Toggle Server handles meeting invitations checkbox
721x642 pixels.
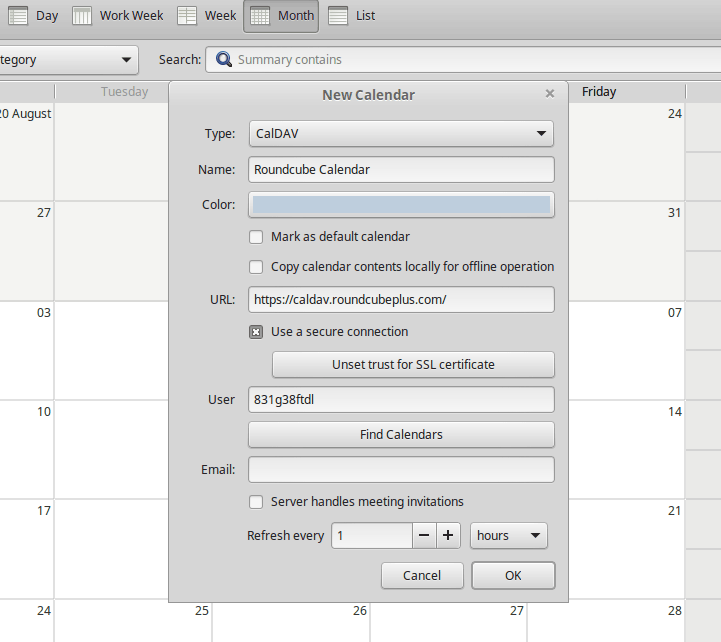256,502
